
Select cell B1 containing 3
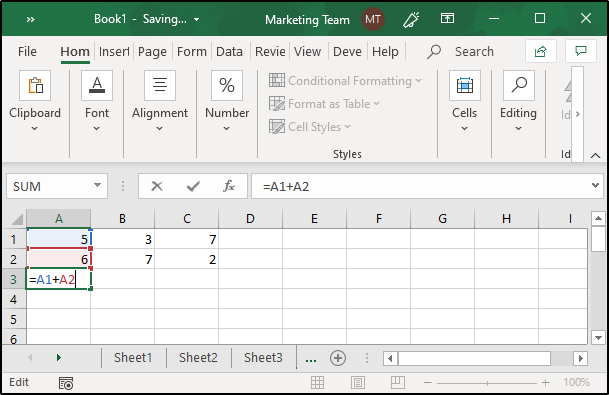[122, 239]
